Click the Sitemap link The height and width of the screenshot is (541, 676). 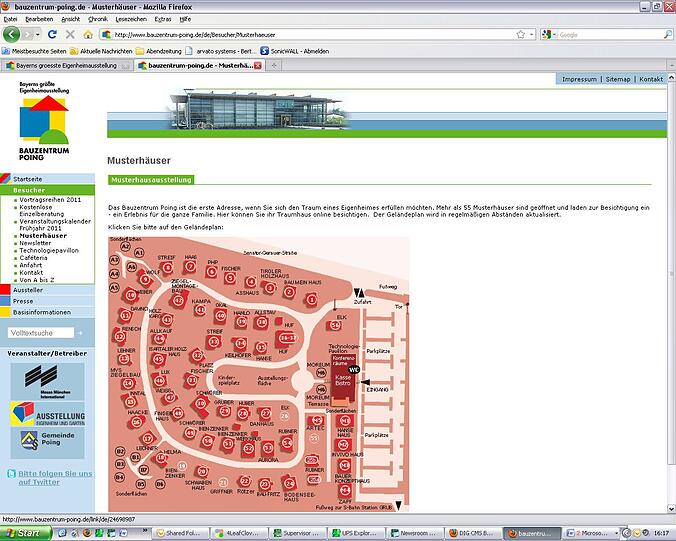[618, 79]
